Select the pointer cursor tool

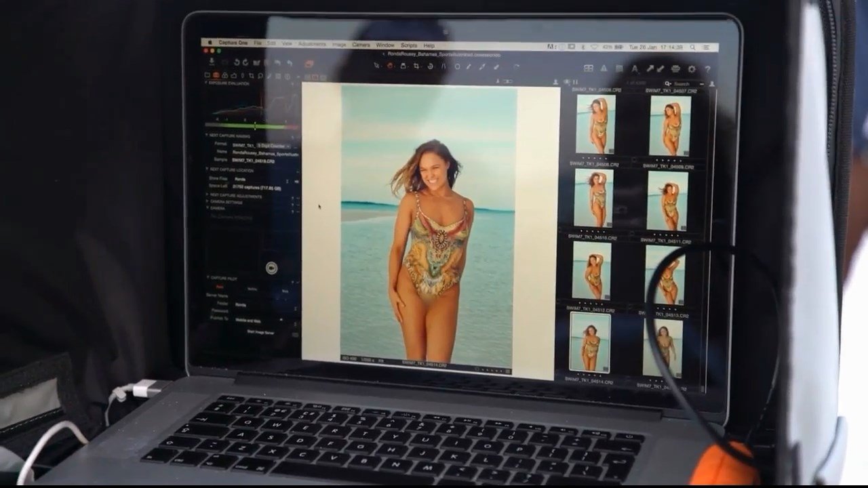tap(376, 66)
